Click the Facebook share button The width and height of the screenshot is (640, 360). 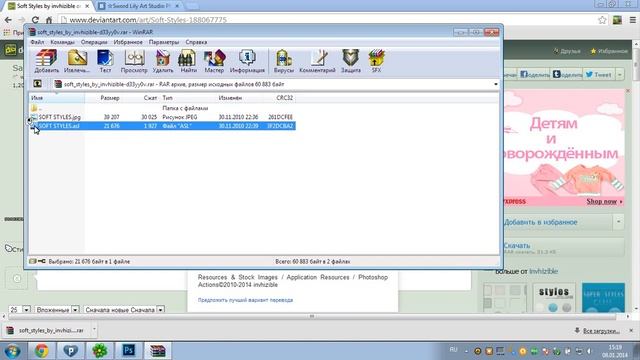534,75
